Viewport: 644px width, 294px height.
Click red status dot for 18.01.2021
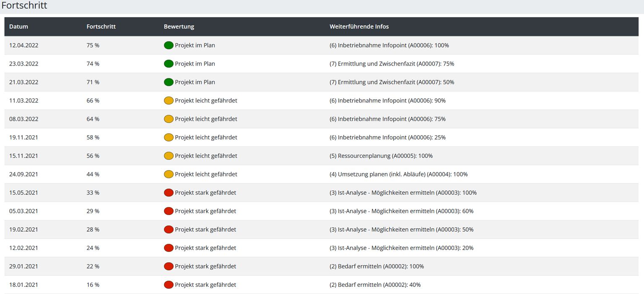(169, 284)
